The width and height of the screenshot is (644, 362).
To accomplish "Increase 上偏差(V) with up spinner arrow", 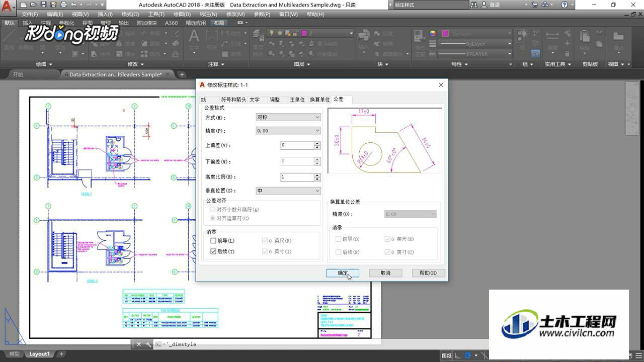I will pos(317,143).
